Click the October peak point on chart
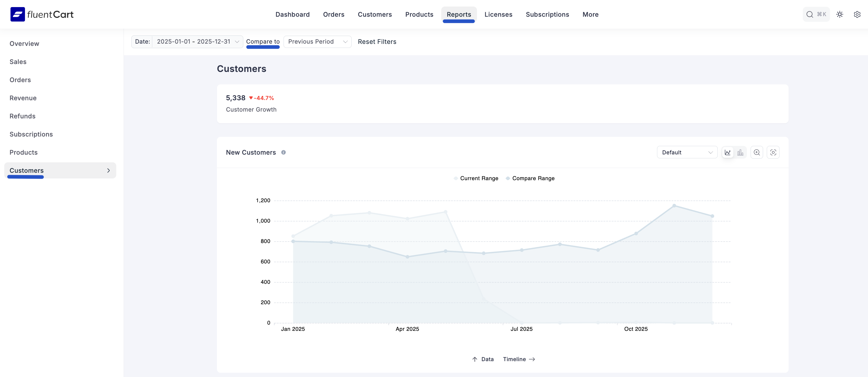Image resolution: width=868 pixels, height=377 pixels. [x=674, y=206]
